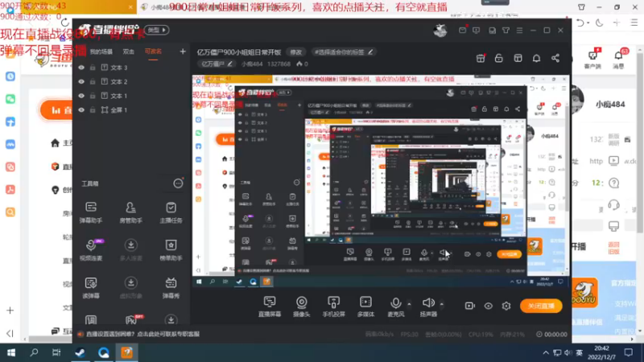Add a new scene with plus button

(183, 51)
